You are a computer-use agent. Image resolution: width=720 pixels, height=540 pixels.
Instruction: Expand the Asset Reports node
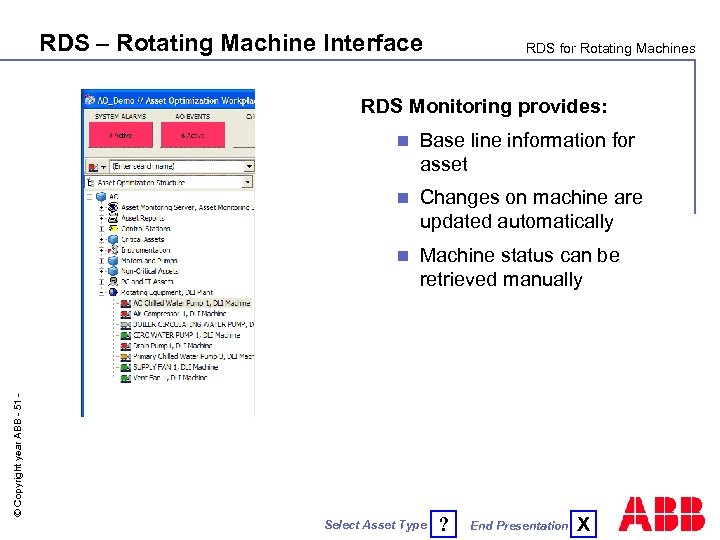point(102,218)
